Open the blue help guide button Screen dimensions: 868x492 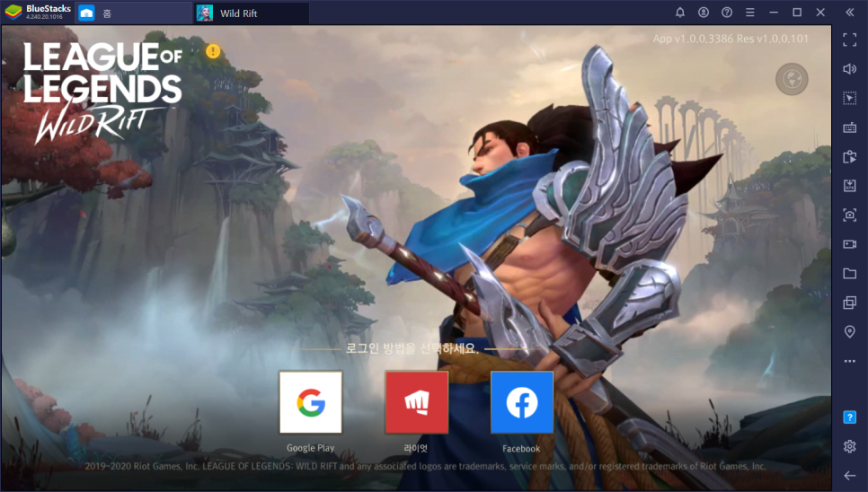tap(850, 417)
